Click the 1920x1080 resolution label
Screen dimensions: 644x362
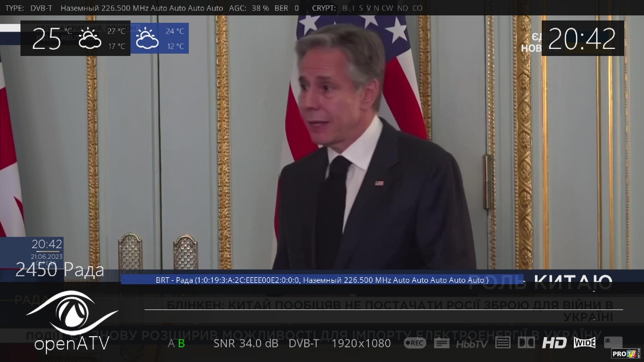coord(361,343)
